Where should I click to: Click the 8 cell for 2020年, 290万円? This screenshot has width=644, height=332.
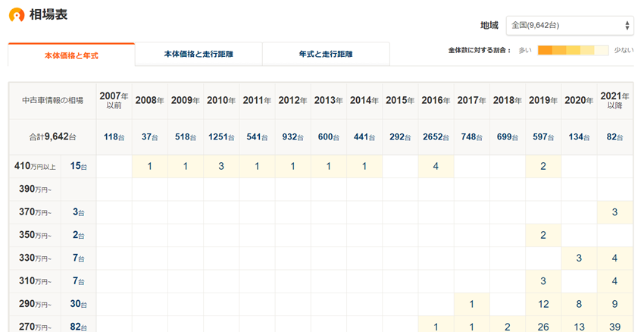[x=579, y=304]
